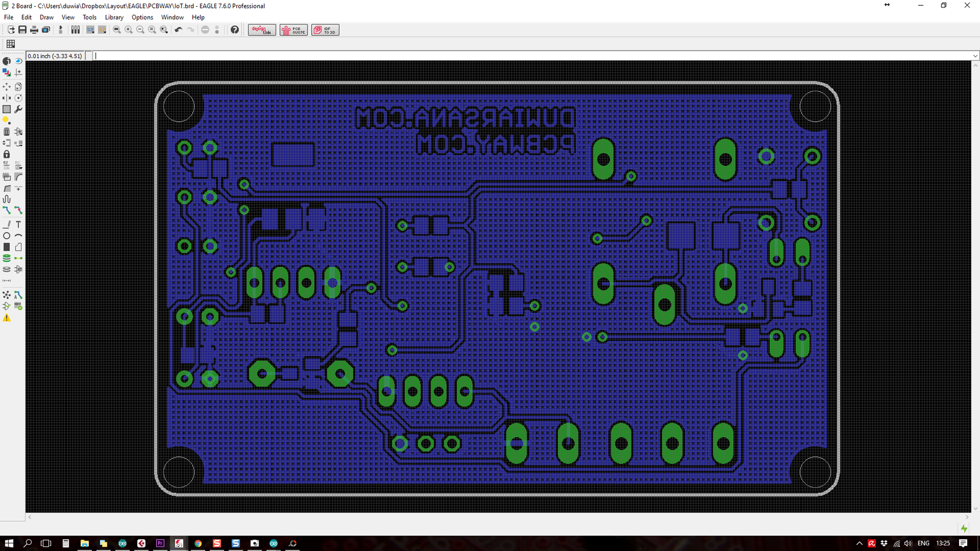The image size is (980, 551).
Task: Open the Library menu
Action: tap(114, 17)
